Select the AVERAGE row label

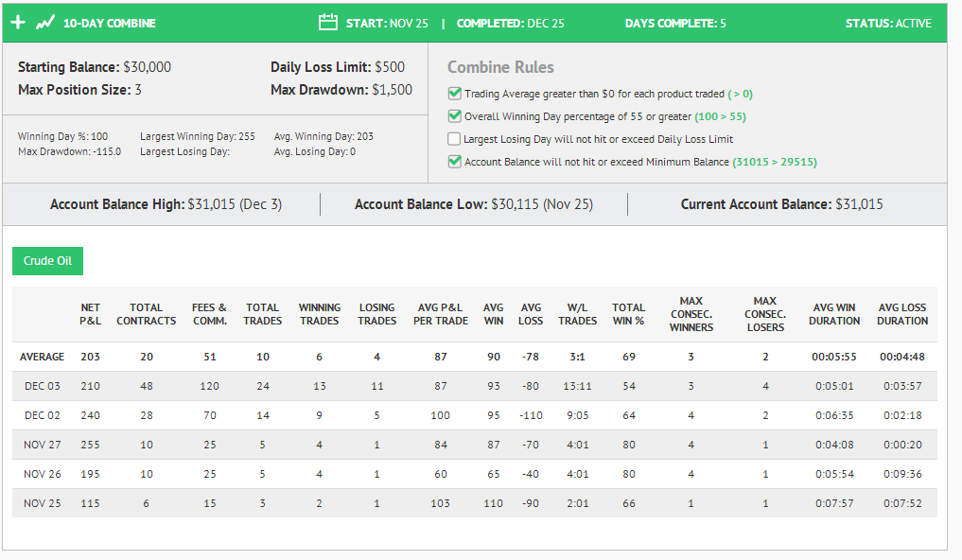(x=42, y=357)
